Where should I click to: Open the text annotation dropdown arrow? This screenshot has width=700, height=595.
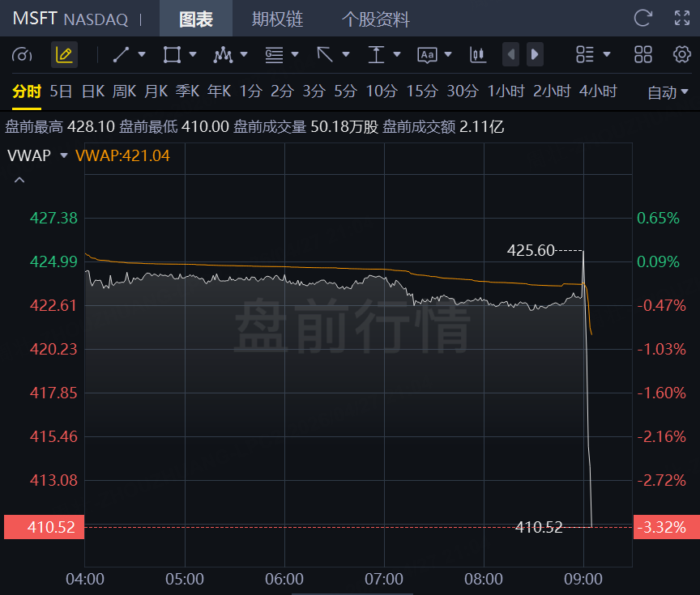(448, 54)
